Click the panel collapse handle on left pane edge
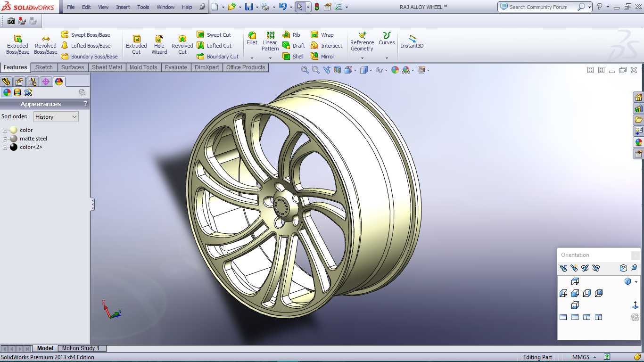The image size is (644, 362). 92,204
